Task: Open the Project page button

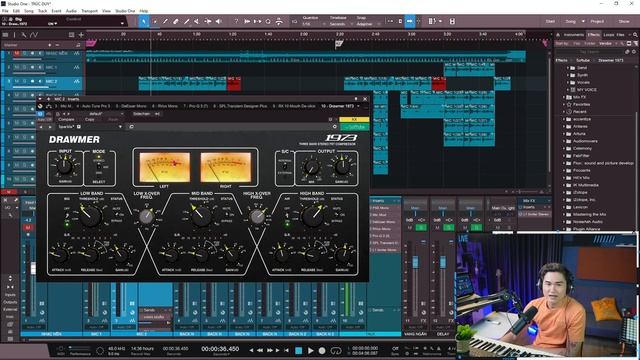Action: click(x=597, y=21)
